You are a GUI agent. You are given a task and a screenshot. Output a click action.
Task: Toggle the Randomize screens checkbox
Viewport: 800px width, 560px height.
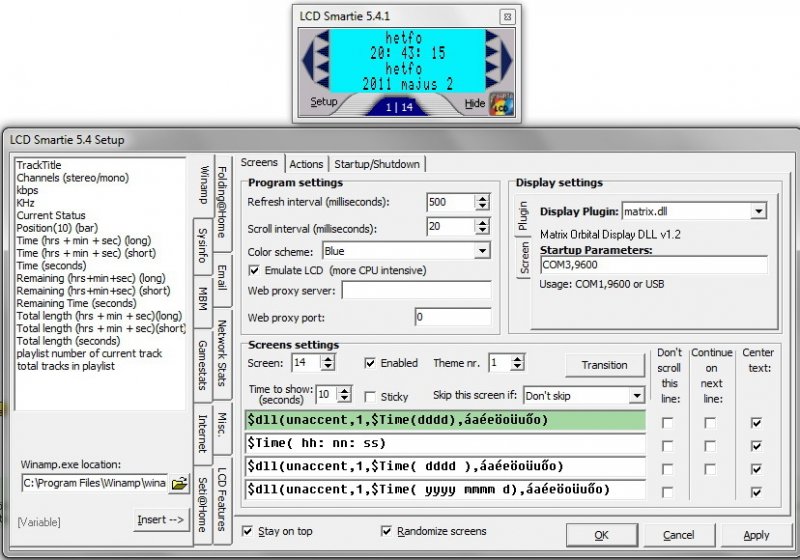point(386,531)
